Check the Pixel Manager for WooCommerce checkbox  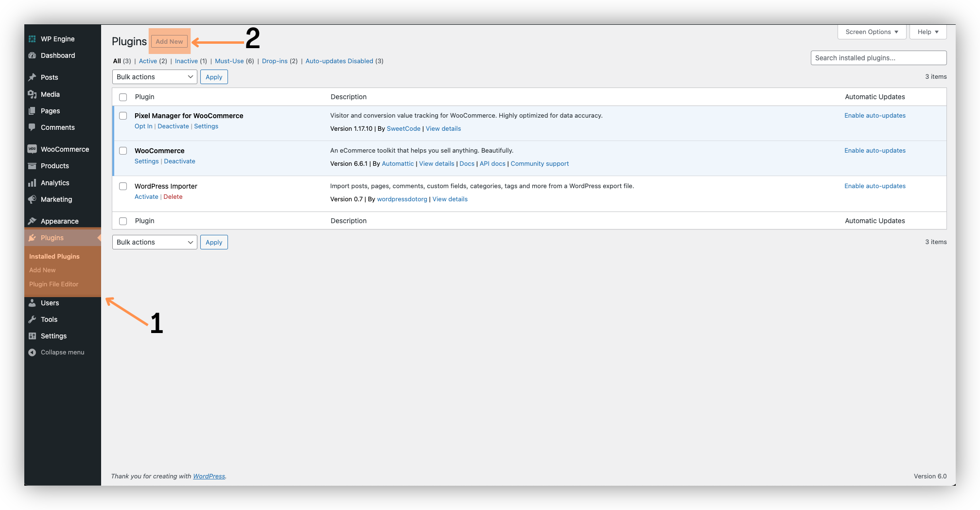[x=123, y=116]
